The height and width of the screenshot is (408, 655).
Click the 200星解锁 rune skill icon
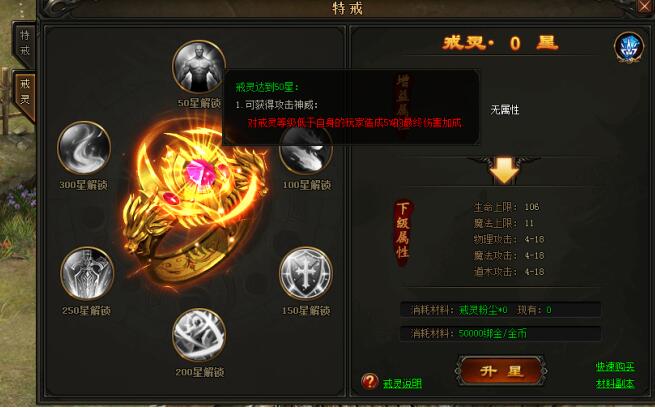[199, 335]
